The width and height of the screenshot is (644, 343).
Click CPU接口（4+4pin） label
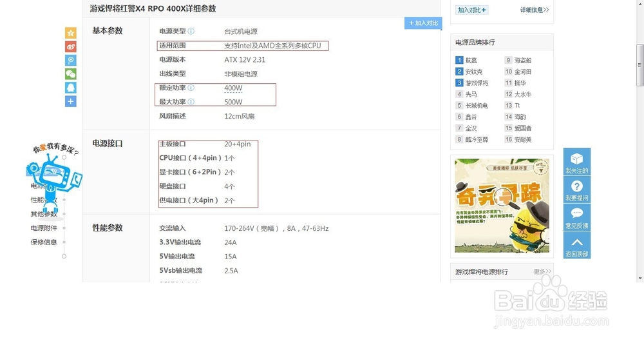pyautogui.click(x=191, y=158)
